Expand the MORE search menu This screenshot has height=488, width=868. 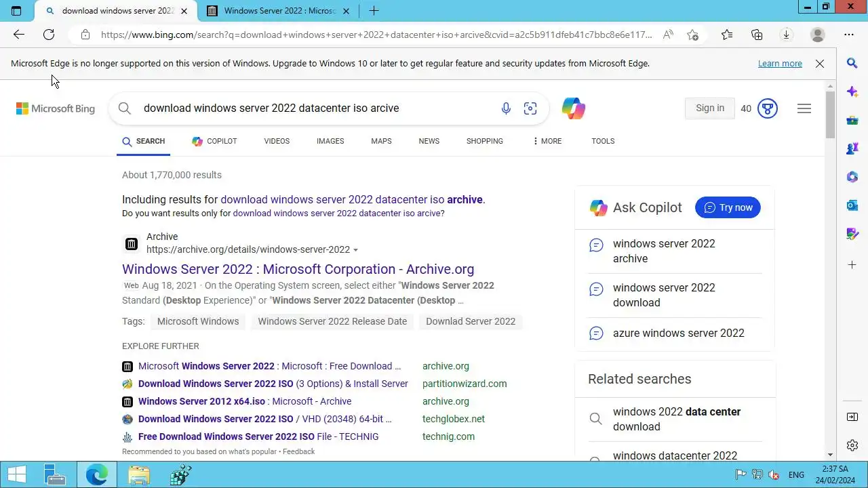point(547,141)
